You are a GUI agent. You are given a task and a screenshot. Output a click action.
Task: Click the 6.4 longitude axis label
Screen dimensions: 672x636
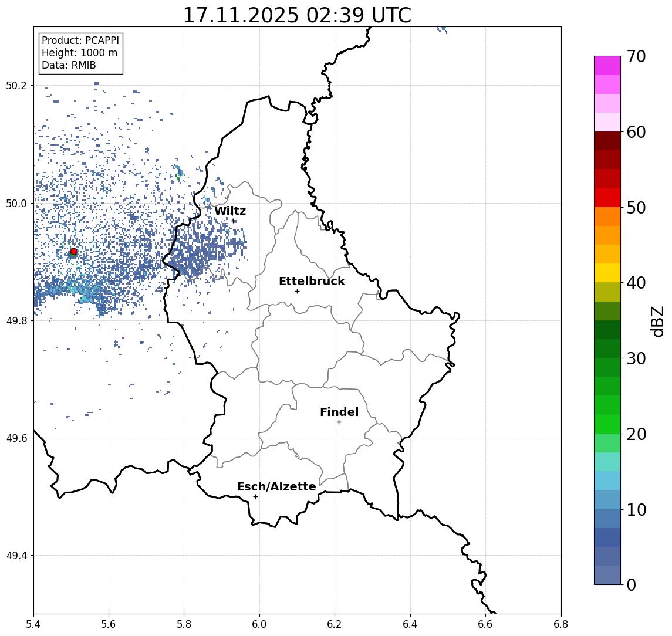coord(410,624)
